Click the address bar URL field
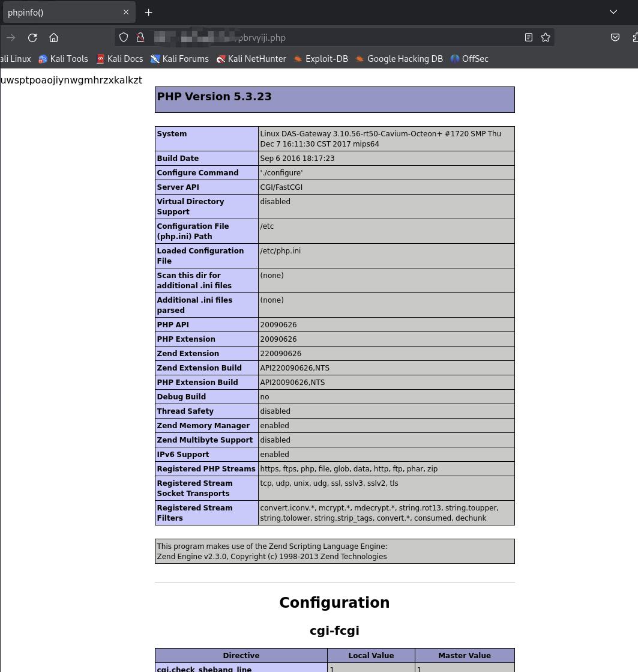This screenshot has width=638, height=672. 334,38
